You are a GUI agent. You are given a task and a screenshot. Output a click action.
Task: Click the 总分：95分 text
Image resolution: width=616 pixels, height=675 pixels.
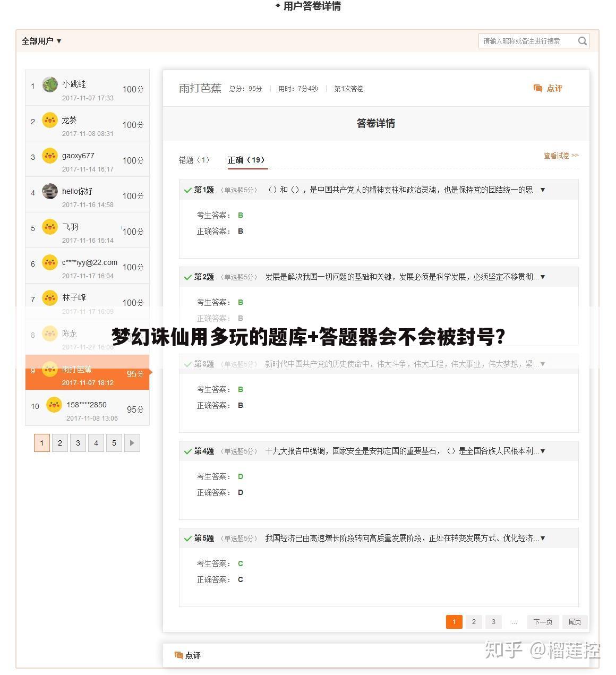click(245, 89)
